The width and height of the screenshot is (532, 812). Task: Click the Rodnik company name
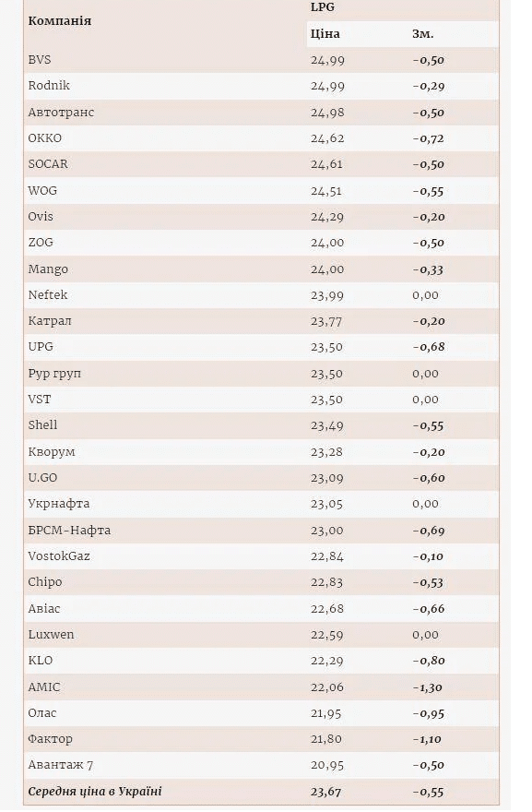click(49, 86)
